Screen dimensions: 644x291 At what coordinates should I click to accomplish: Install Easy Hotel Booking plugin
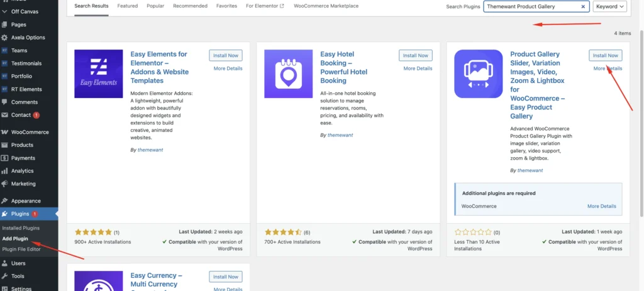(x=416, y=55)
